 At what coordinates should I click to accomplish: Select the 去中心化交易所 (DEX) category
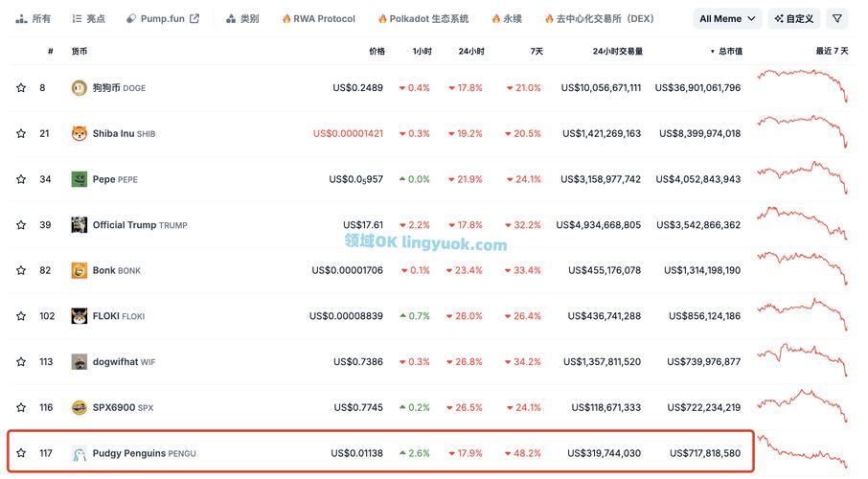pos(600,19)
